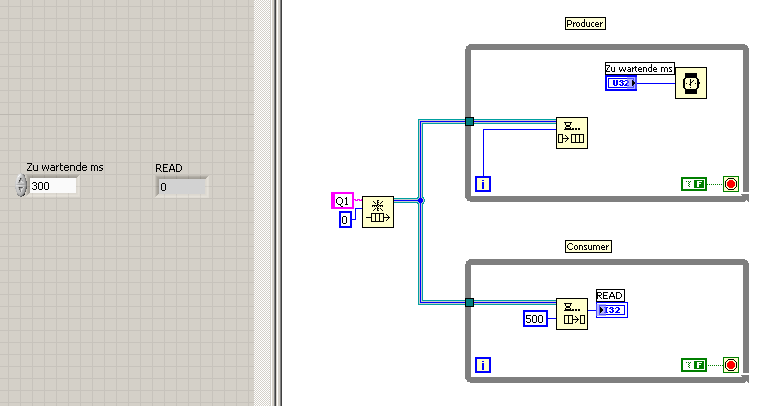
Task: Select the U32 terminal for Zu wartende ms
Action: click(x=621, y=83)
